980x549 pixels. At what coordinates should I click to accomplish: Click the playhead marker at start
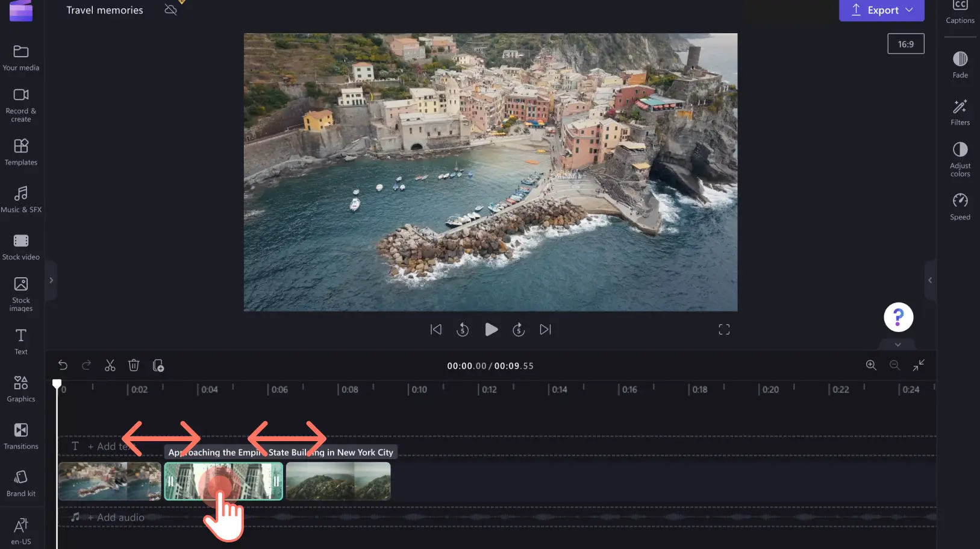coord(57,384)
